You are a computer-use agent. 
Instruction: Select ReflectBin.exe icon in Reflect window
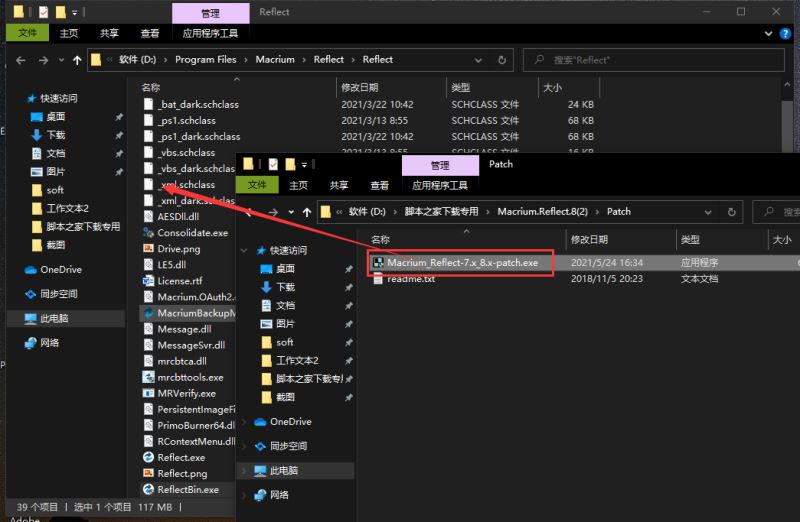(x=148, y=489)
